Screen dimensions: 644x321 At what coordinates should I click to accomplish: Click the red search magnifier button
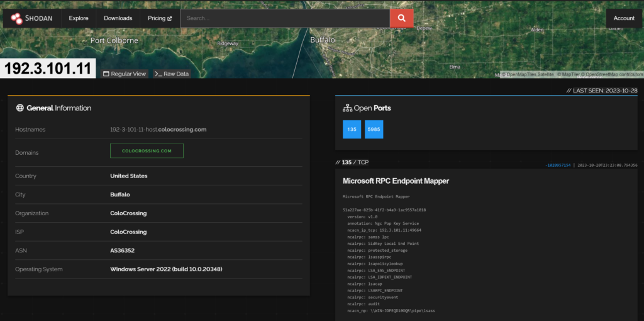point(401,18)
